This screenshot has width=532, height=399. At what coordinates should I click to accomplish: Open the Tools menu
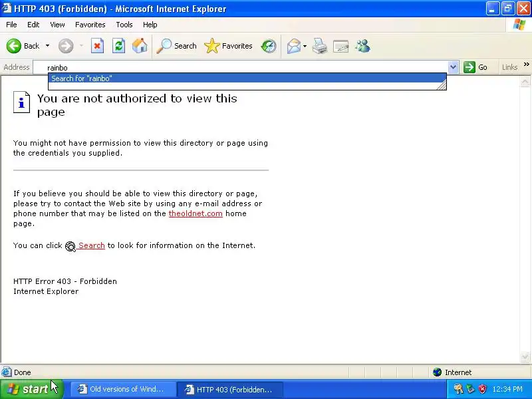(x=124, y=25)
